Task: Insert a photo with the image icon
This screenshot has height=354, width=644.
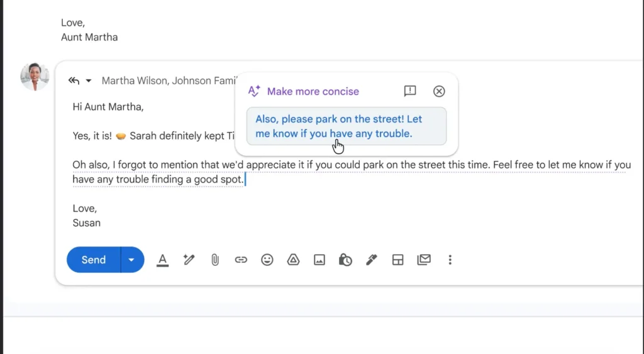Action: tap(319, 260)
